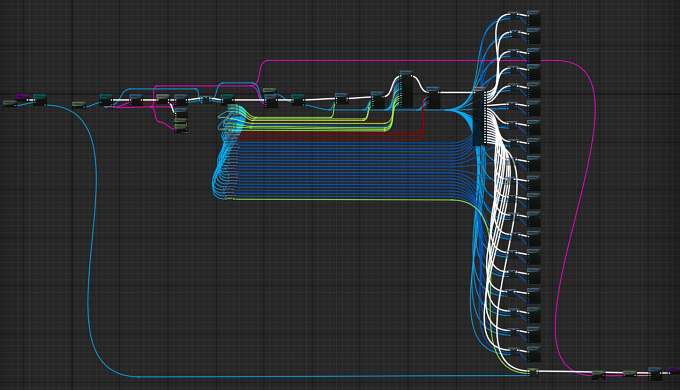Select the small node beside the topmost right-column node
Screen dimensions: 680x390
tap(513, 15)
